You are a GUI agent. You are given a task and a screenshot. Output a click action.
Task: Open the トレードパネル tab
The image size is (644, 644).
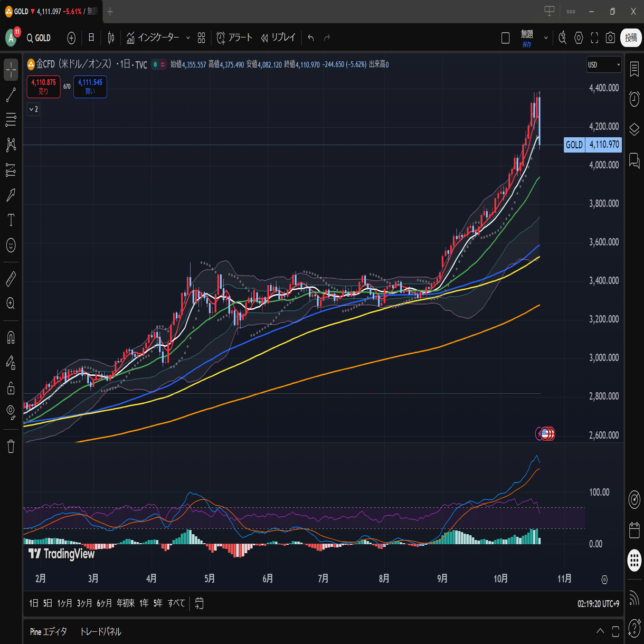pyautogui.click(x=100, y=631)
